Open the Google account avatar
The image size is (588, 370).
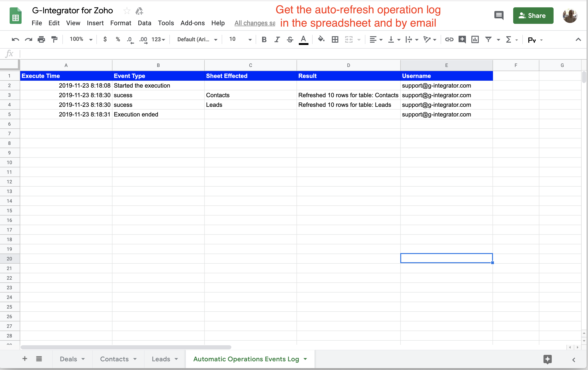point(570,16)
